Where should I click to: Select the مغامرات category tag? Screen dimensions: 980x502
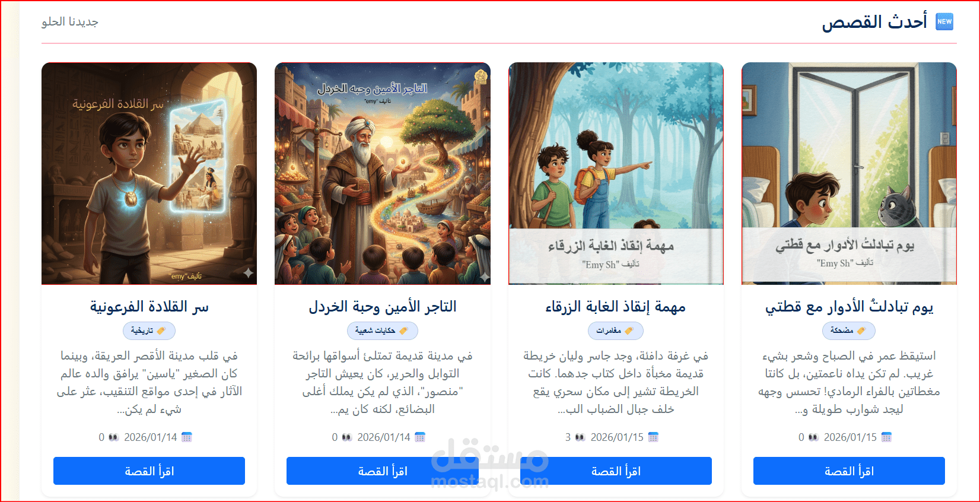[x=616, y=331]
